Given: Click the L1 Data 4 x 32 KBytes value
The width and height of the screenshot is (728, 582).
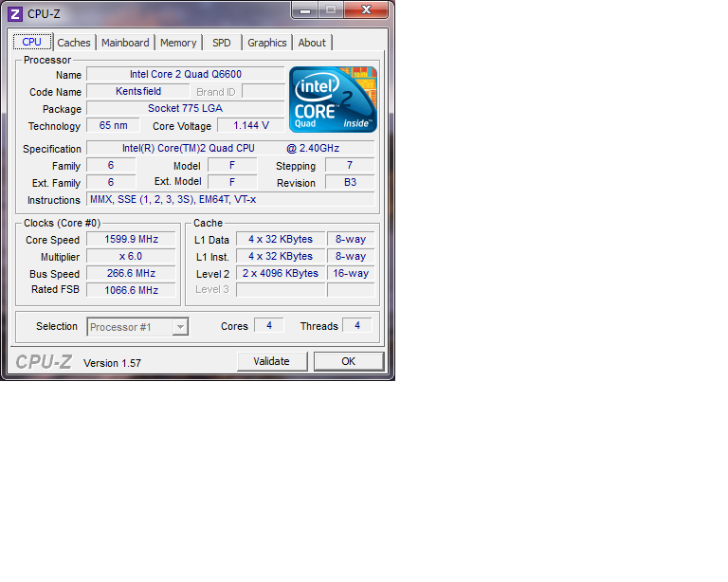Looking at the screenshot, I should coord(281,240).
